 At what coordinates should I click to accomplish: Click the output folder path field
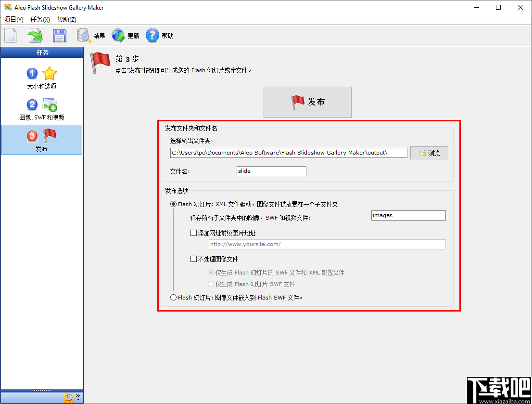(289, 153)
